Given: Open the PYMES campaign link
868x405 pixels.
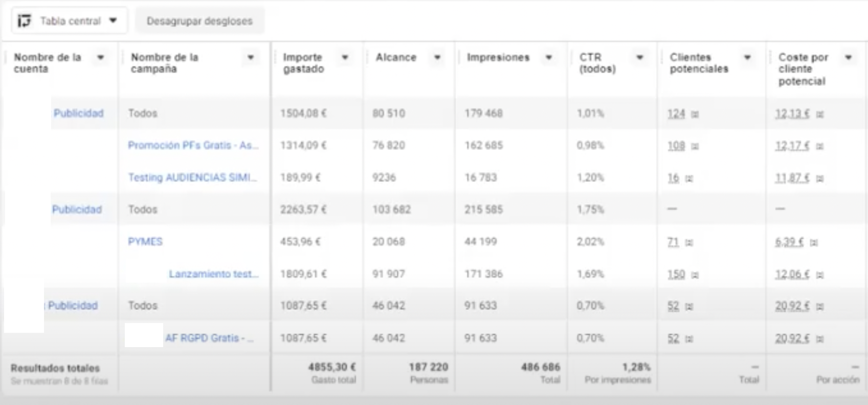Looking at the screenshot, I should click(x=145, y=242).
